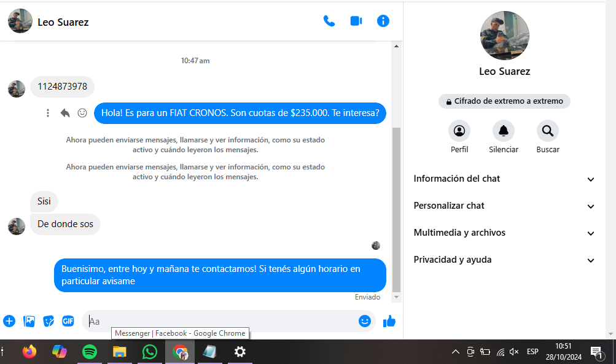The width and height of the screenshot is (616, 364).
Task: Open the plus actions menu in composer
Action: pyautogui.click(x=9, y=321)
